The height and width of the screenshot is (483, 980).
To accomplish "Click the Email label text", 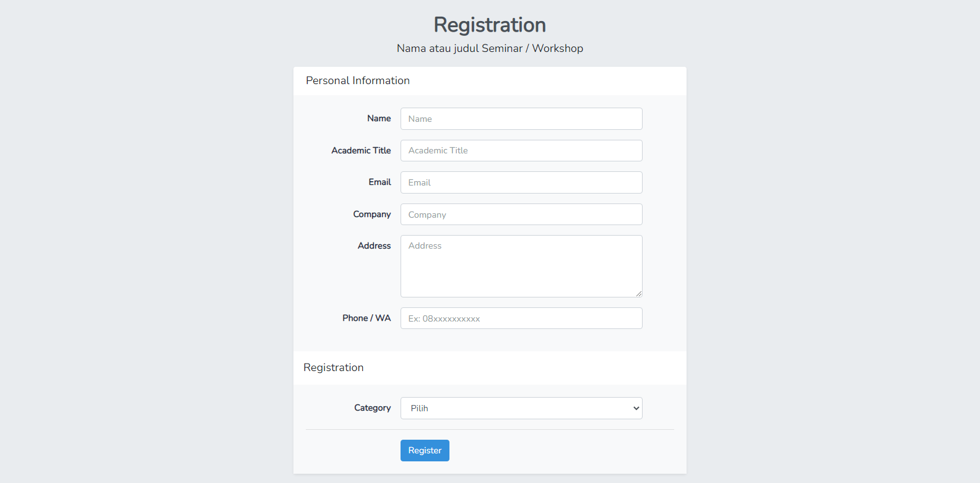I will [x=379, y=182].
